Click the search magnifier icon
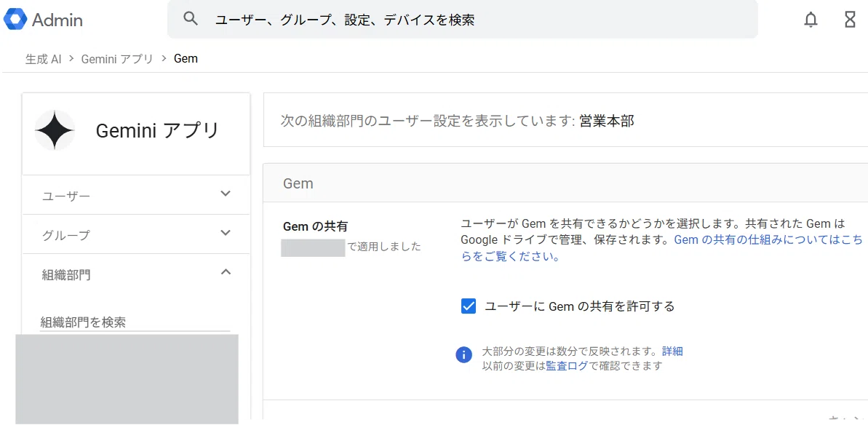This screenshot has width=868, height=425. pyautogui.click(x=191, y=19)
